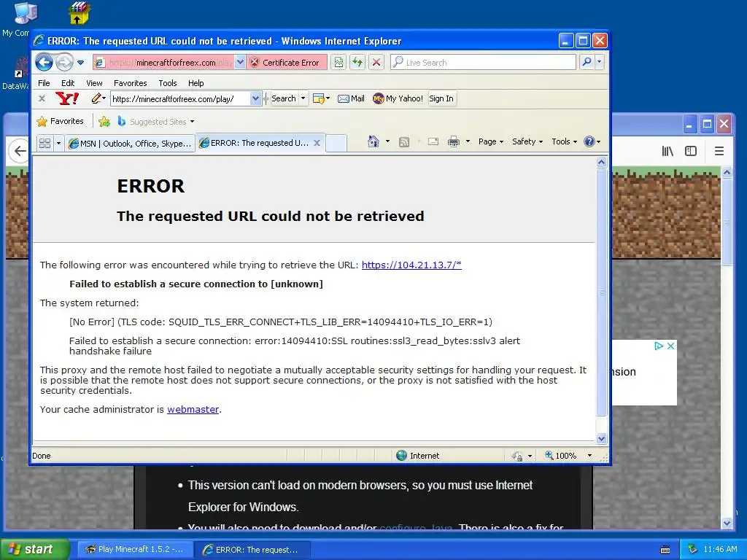This screenshot has height=560, width=747.
Task: Close the Yahoo toolbar with X
Action: (x=42, y=98)
